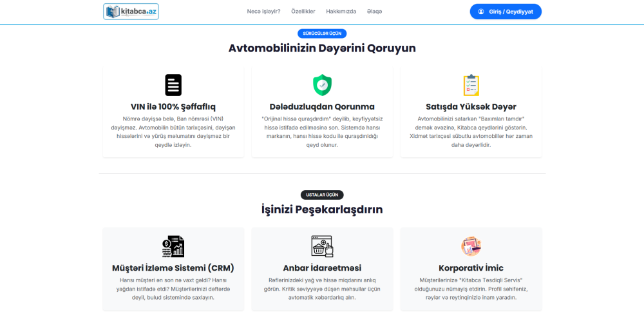Click the Müştəri İzləmə Sistemi (CRM) title

coord(173,268)
